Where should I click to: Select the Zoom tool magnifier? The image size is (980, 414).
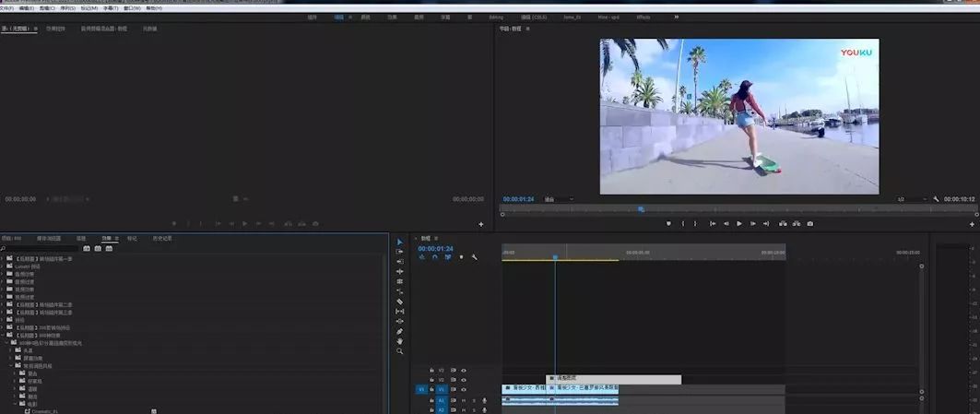pyautogui.click(x=400, y=351)
